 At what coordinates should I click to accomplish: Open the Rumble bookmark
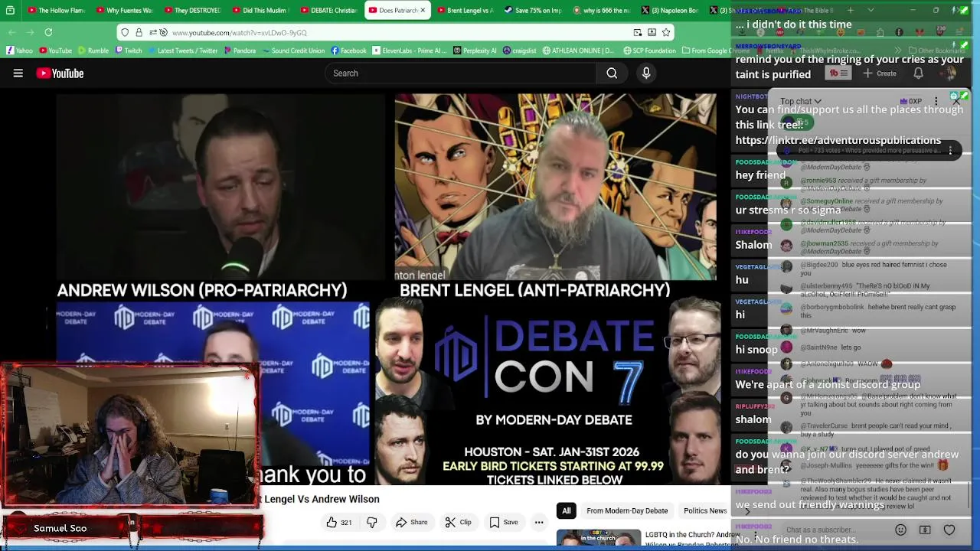[93, 51]
